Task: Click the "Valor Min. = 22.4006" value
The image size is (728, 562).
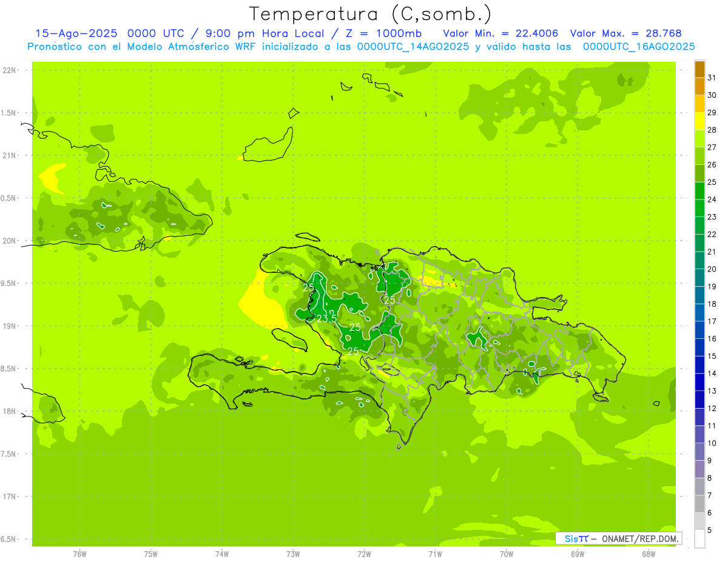Action: click(x=500, y=33)
